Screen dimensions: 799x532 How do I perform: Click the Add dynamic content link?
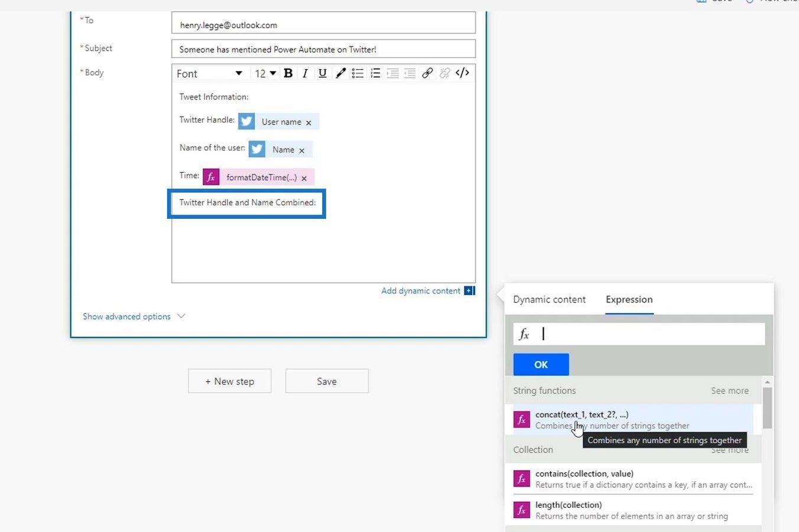[x=421, y=291]
